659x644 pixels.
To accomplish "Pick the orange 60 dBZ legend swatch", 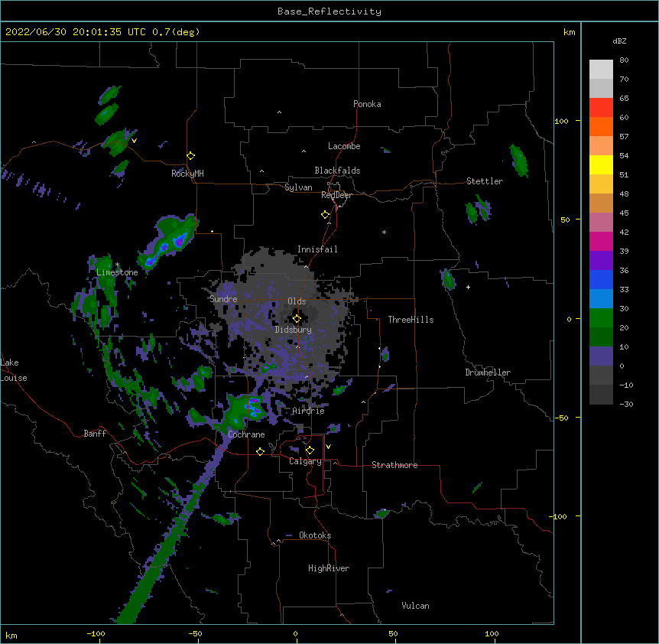I will 601,126.
